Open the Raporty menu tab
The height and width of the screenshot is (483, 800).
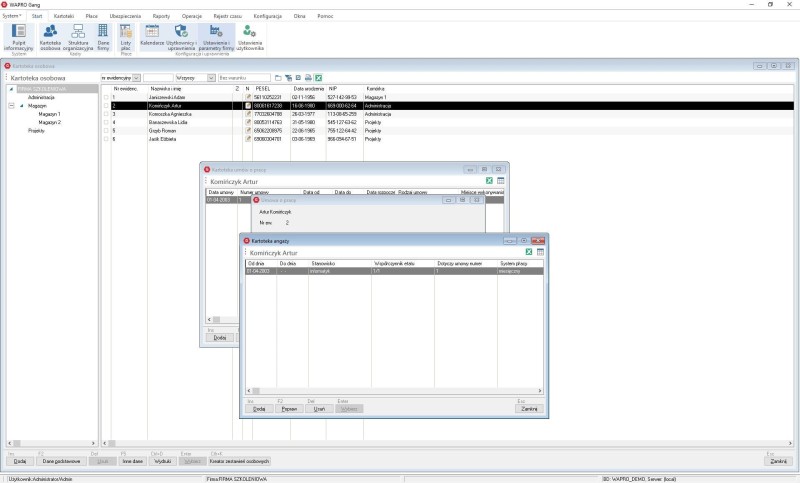(x=160, y=17)
